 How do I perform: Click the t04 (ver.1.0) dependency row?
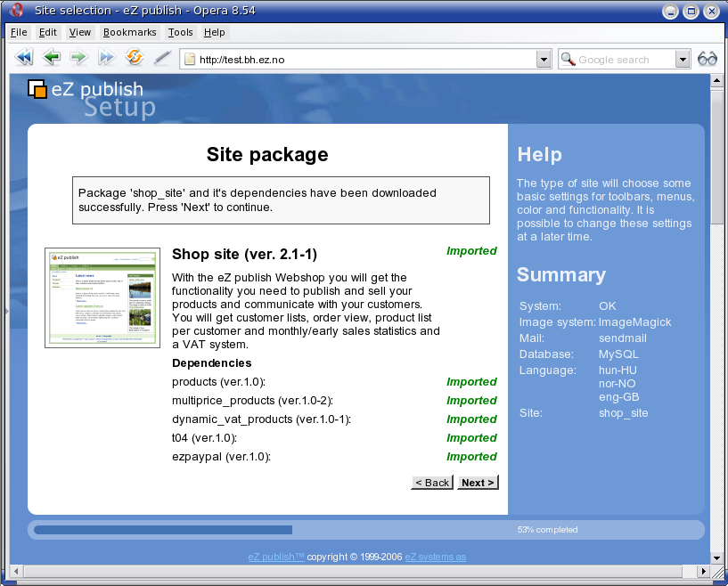click(334, 438)
